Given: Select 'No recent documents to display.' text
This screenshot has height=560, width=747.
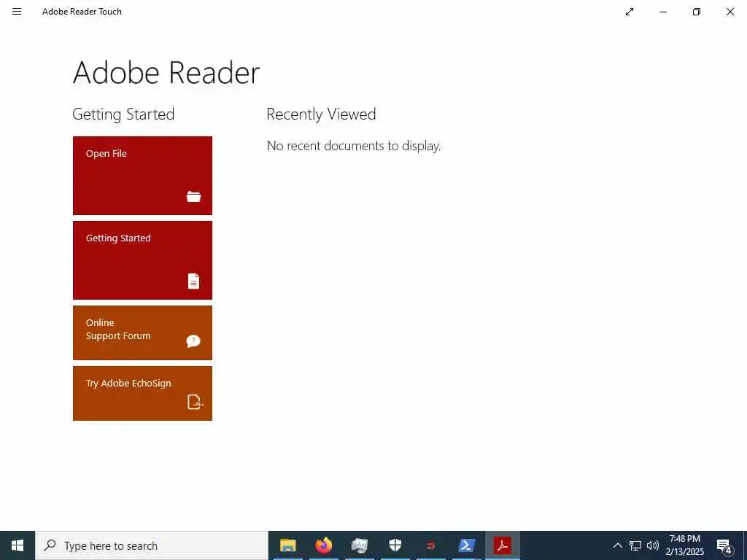Looking at the screenshot, I should (x=354, y=146).
